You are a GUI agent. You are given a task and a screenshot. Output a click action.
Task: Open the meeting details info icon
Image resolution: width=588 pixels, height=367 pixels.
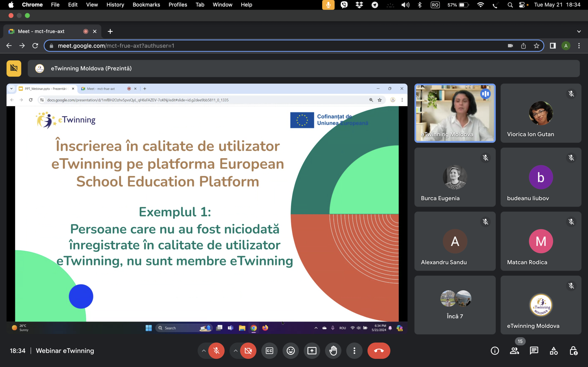click(x=495, y=351)
